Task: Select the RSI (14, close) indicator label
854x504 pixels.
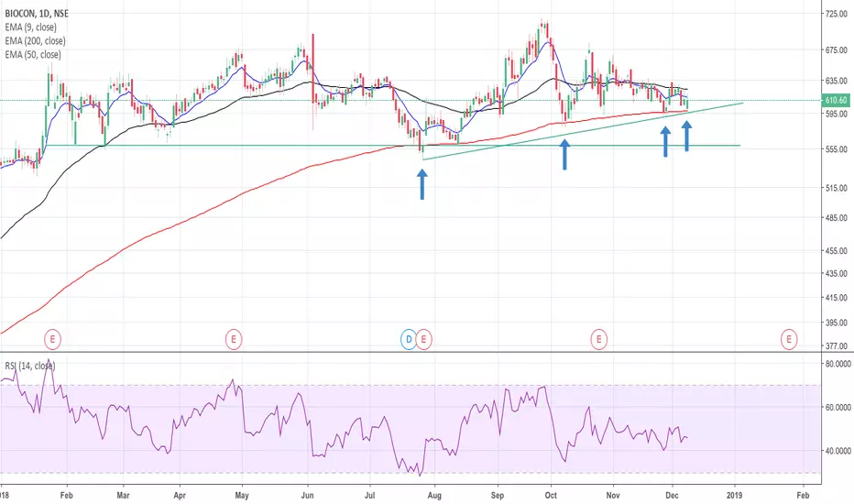Action: tap(30, 366)
